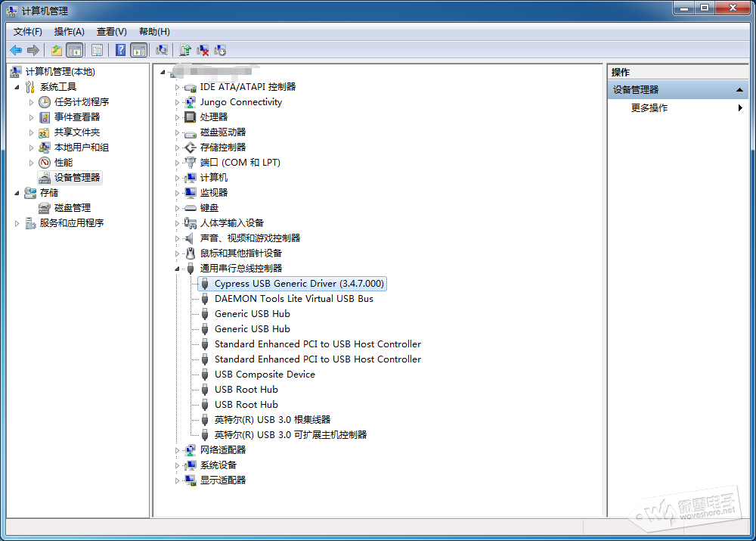Click the 系统设备 category icon
756x541 pixels.
coord(191,465)
